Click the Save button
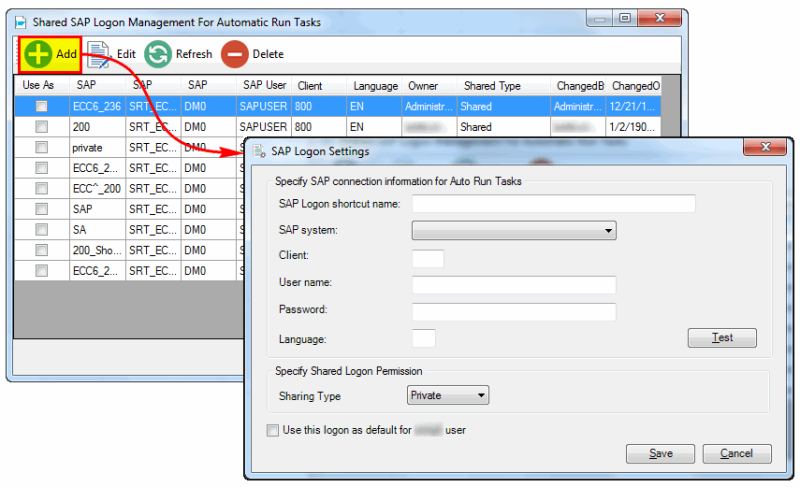 (x=660, y=453)
